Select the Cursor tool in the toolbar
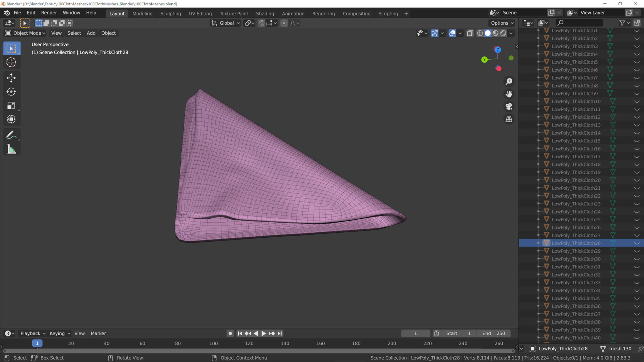The image size is (644, 362). point(11,62)
